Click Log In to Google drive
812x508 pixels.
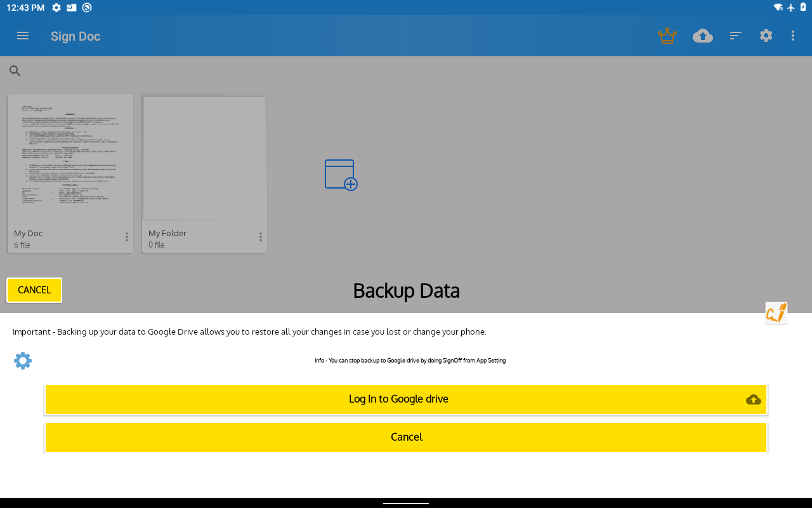point(406,399)
